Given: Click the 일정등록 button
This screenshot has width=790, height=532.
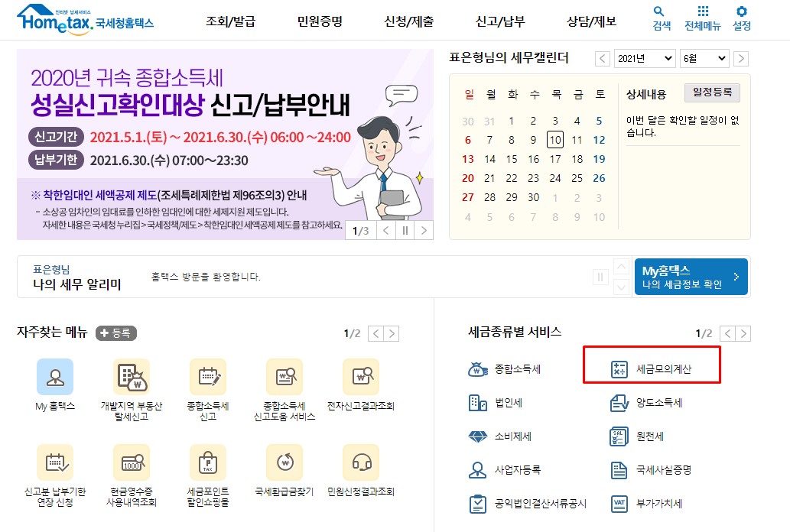Looking at the screenshot, I should coord(712,92).
